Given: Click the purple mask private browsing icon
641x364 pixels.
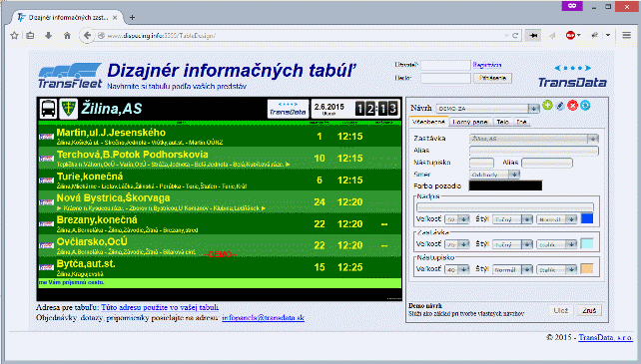Looking at the screenshot, I should tap(572, 6).
